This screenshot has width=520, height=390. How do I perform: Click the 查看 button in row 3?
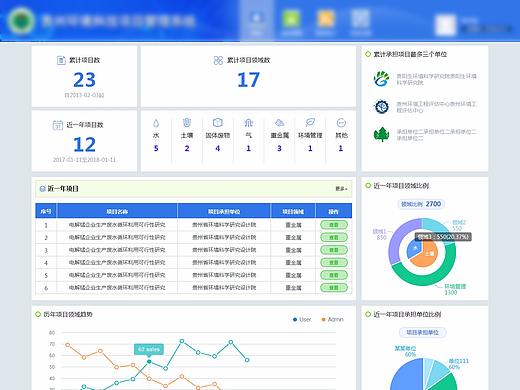click(334, 250)
